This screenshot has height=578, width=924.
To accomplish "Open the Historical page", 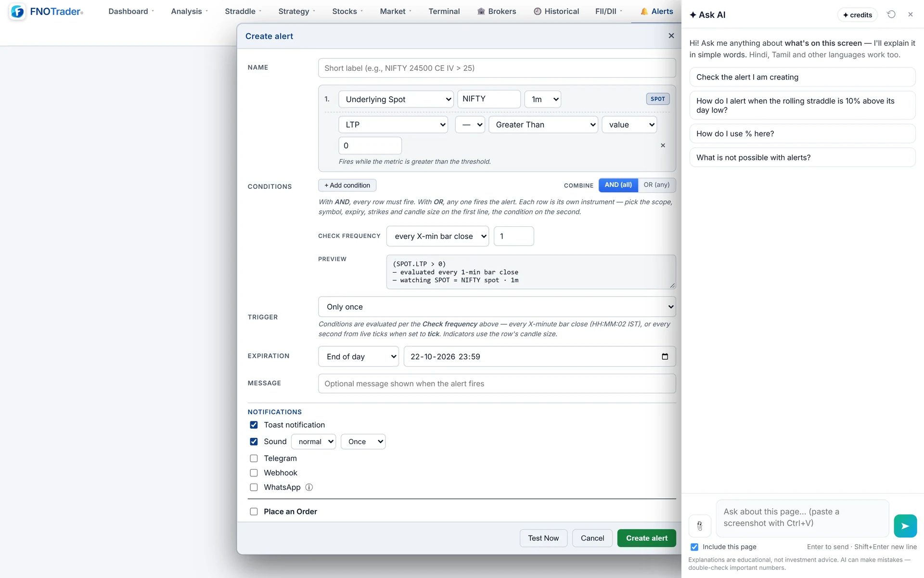I will 556,12.
